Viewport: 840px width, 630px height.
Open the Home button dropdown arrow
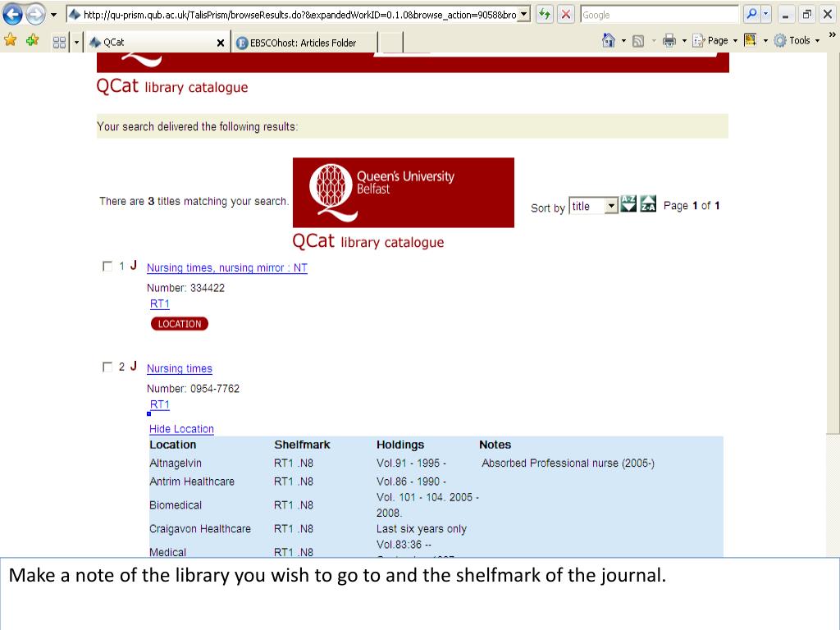(x=623, y=41)
